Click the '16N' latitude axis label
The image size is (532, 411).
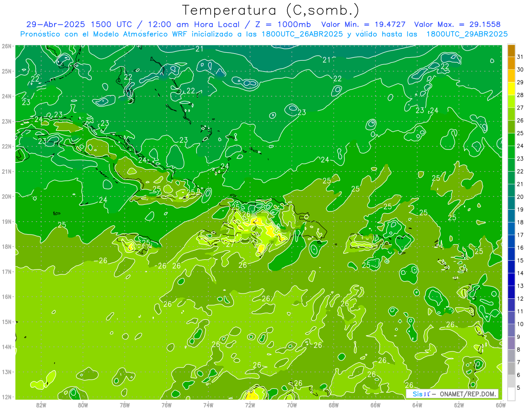click(7, 297)
